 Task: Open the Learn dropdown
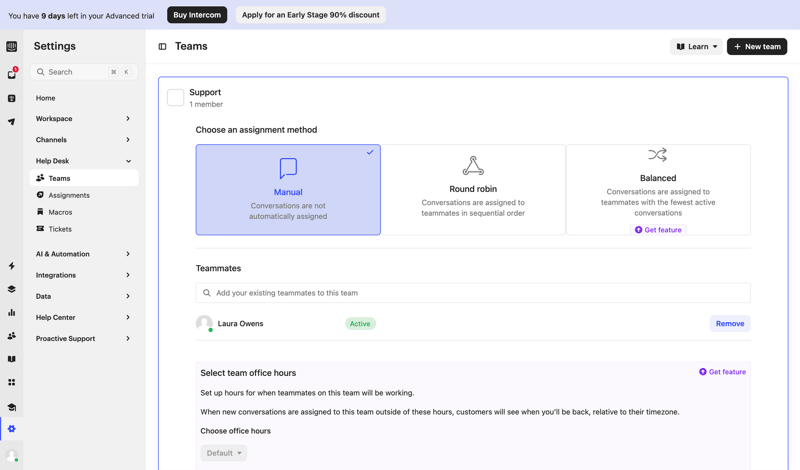(696, 46)
